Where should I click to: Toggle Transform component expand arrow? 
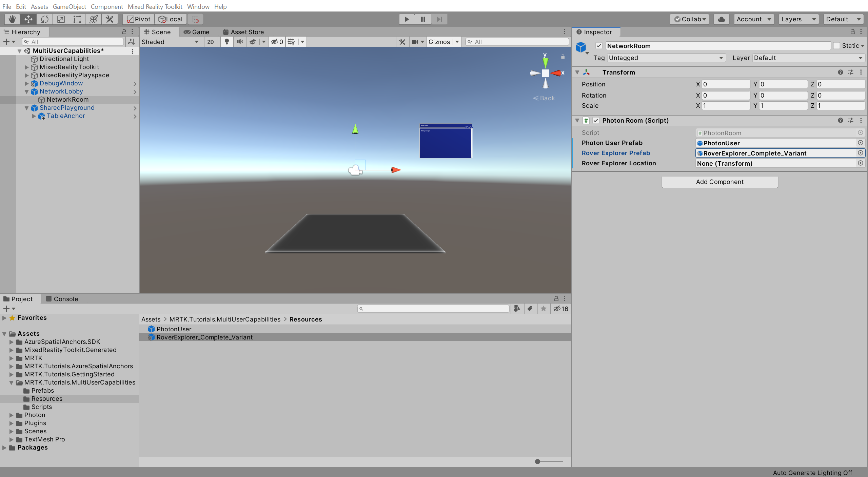[x=578, y=72]
